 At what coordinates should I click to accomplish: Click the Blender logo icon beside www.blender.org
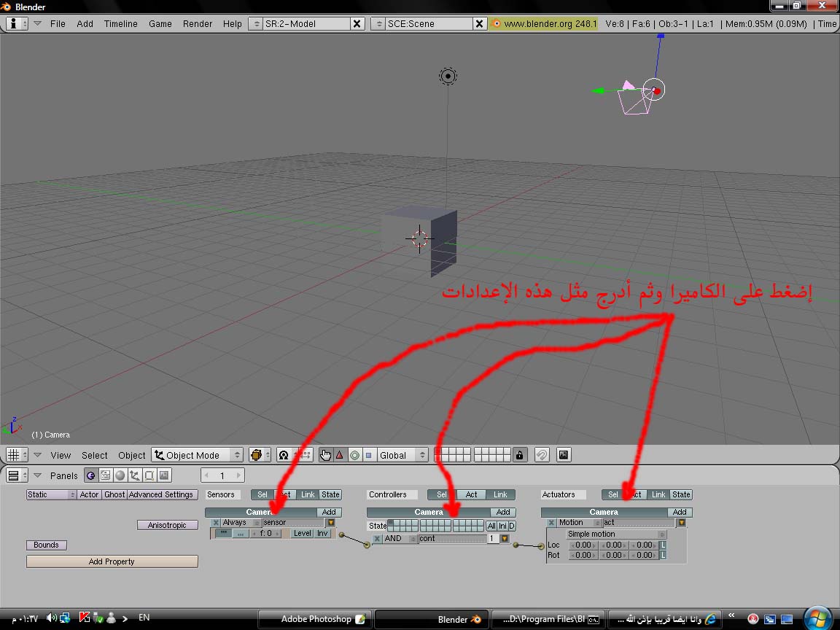tap(496, 23)
